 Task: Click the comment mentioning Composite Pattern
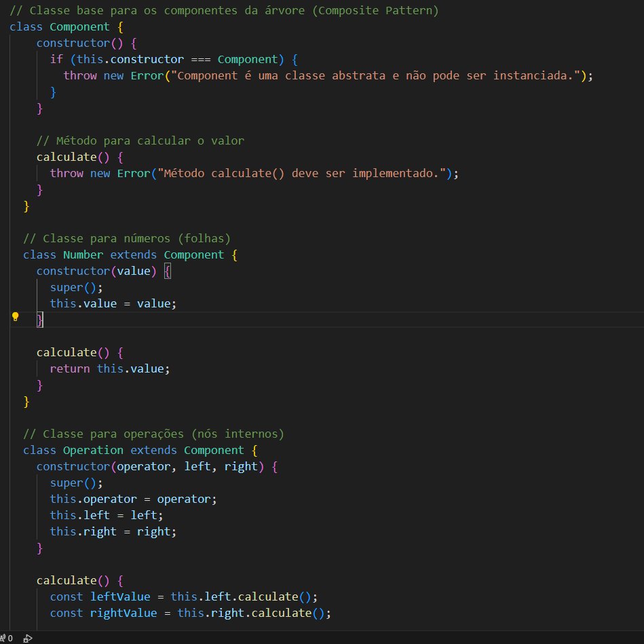pos(224,11)
